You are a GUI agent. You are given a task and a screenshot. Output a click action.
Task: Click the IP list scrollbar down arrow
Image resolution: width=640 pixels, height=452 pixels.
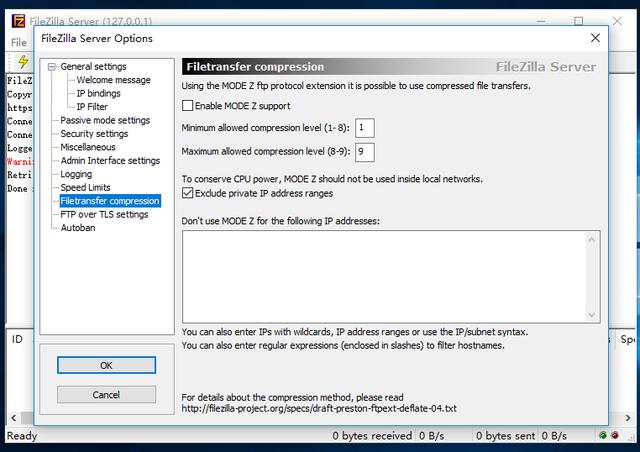[592, 314]
